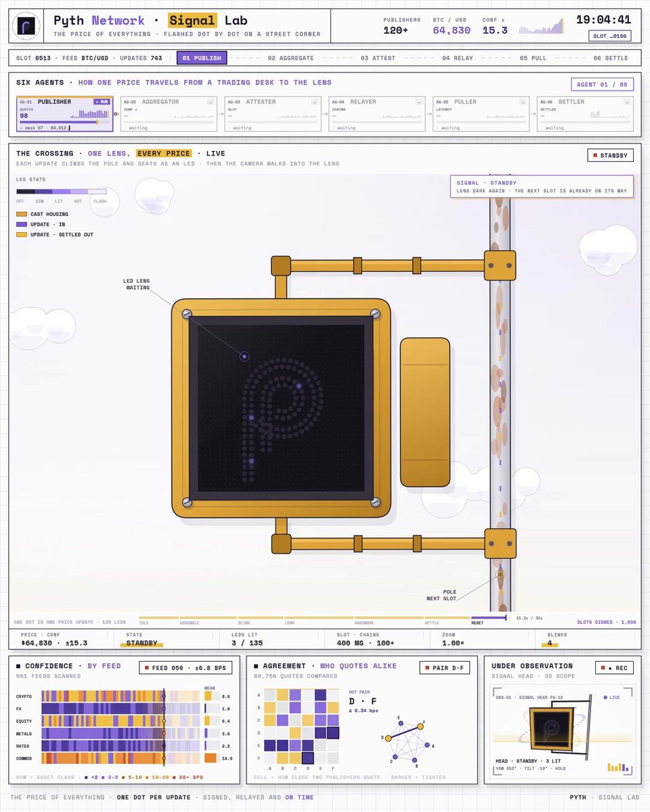Jump to the 05 PULL stage
The image size is (650, 812).
coord(533,58)
